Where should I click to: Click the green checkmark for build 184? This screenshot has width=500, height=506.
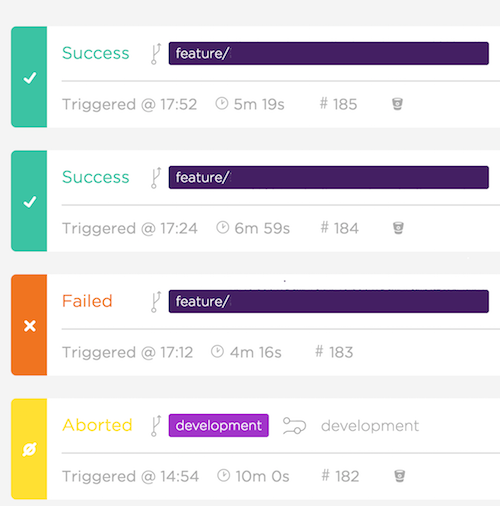[30, 202]
